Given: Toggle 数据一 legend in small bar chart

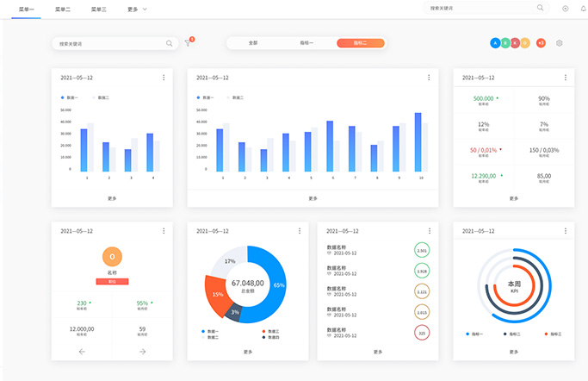Looking at the screenshot, I should coord(69,97).
